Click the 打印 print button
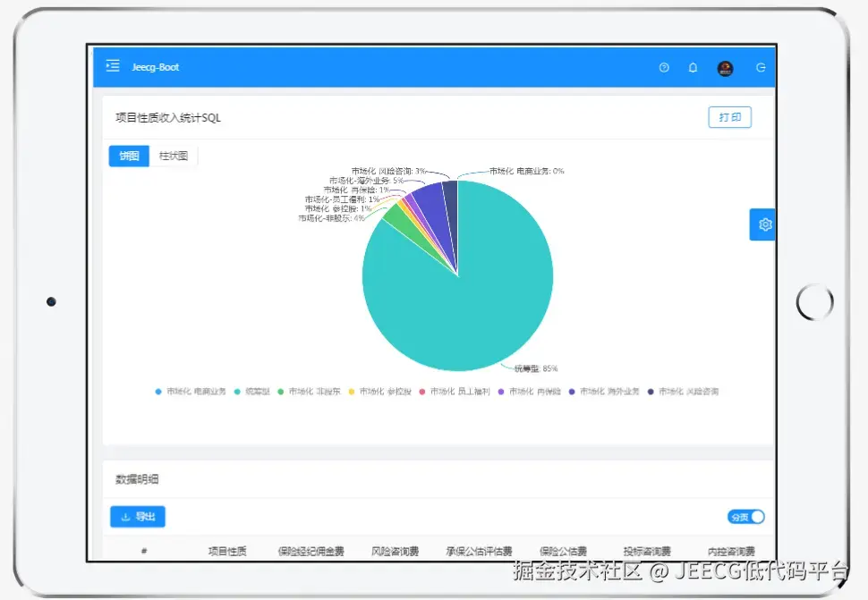 [729, 117]
